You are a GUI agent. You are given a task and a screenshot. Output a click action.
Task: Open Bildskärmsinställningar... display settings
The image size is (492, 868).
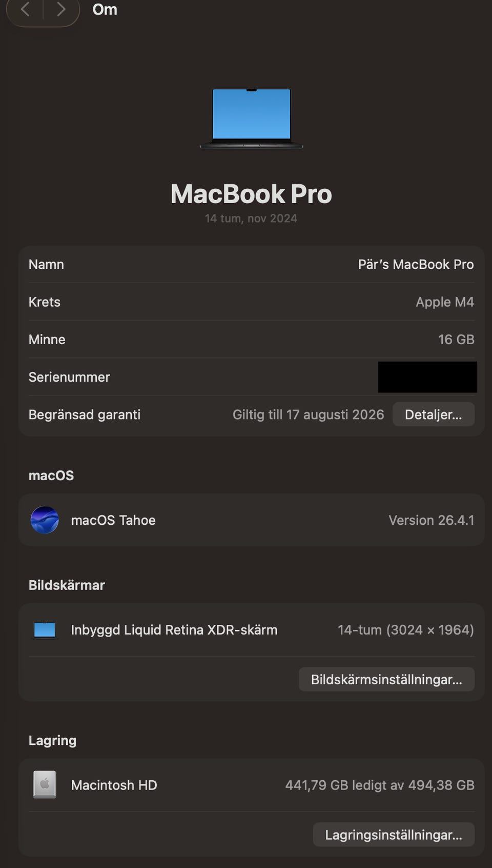point(386,679)
